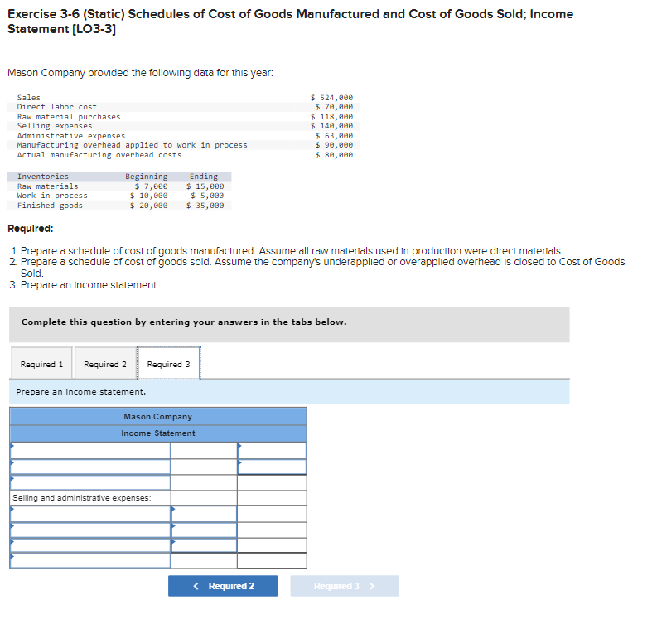
Task: Click the Finished goods inventory row
Action: tap(119, 205)
